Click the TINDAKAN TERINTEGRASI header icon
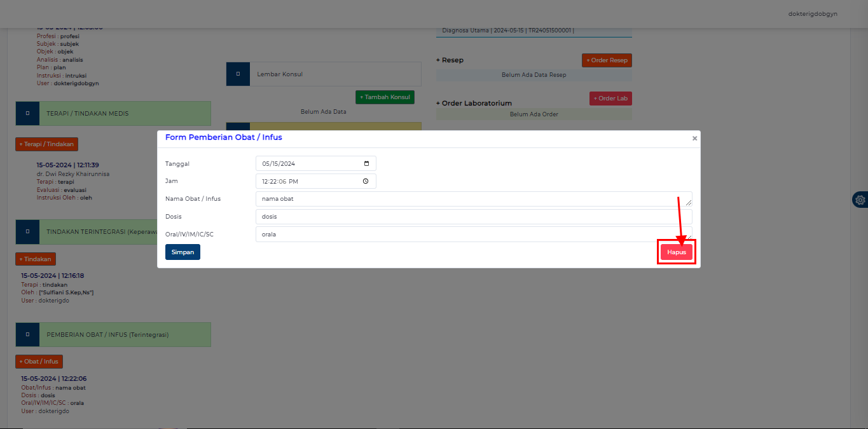The height and width of the screenshot is (429, 868). (27, 231)
